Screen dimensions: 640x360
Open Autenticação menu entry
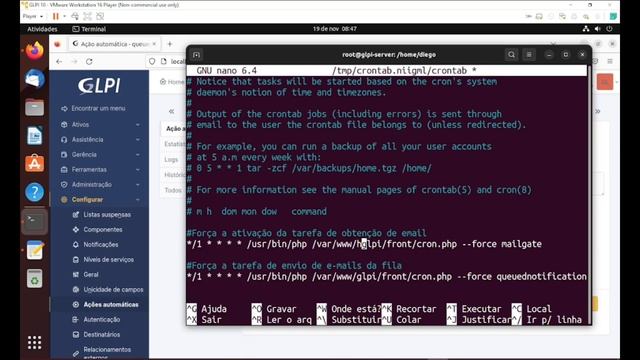pos(101,320)
